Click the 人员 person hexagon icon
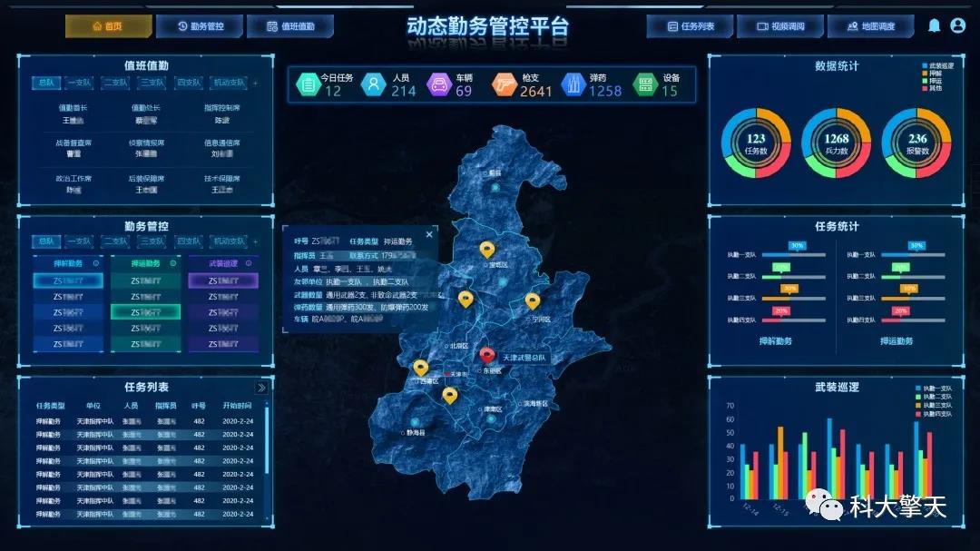Image resolution: width=980 pixels, height=551 pixels. click(373, 84)
